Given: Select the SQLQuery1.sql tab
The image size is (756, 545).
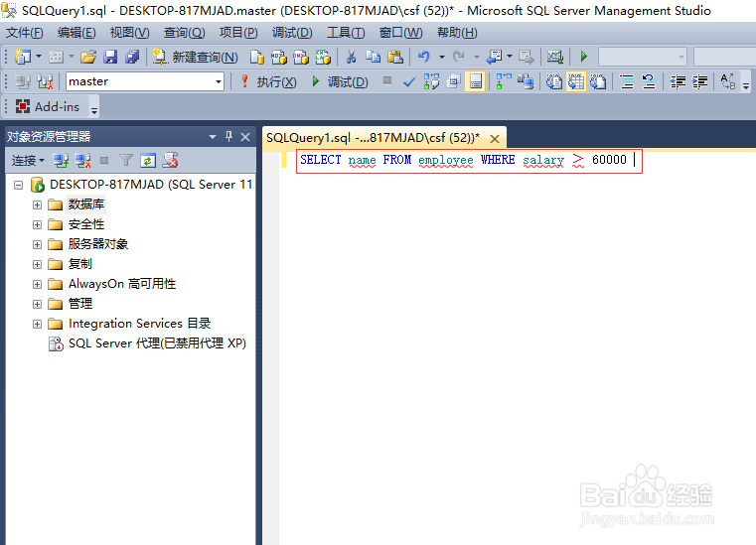Looking at the screenshot, I should tap(374, 138).
